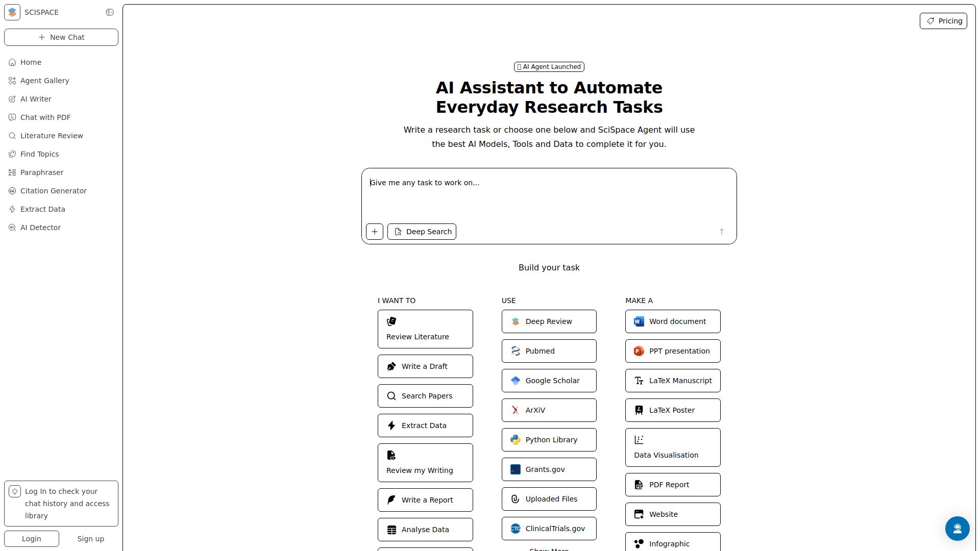The width and height of the screenshot is (980, 551).
Task: Go to Citation Generator in sidebar
Action: click(53, 191)
